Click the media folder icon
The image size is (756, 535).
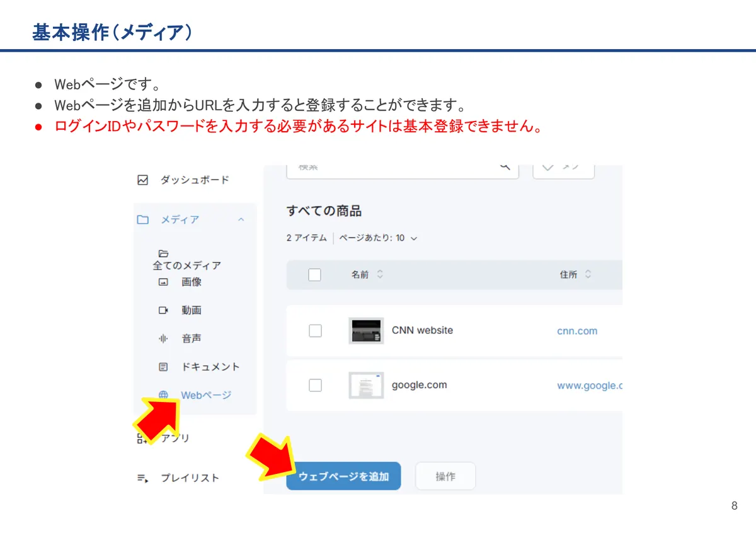click(143, 219)
